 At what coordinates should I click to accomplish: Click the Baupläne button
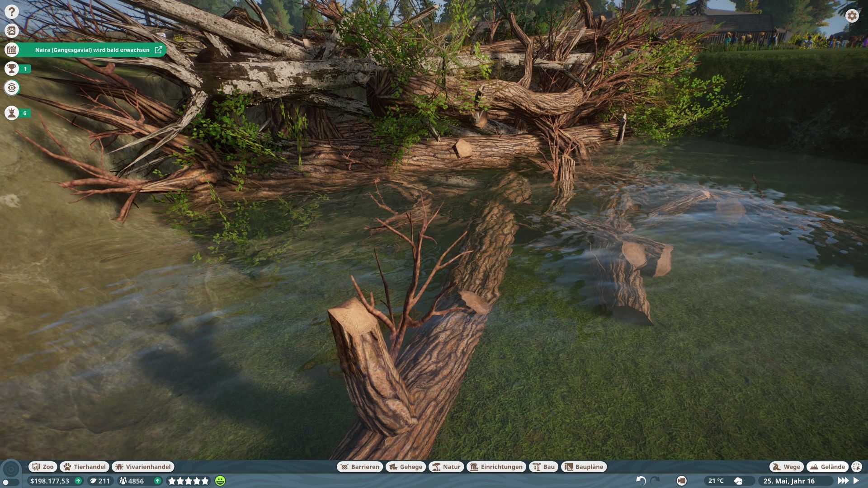coord(584,467)
